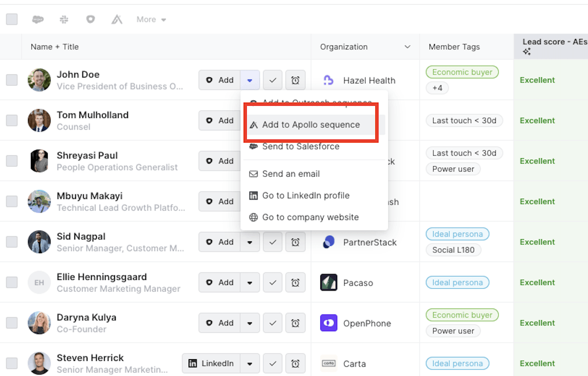Viewport: 588px width, 376px height.
Task: Click OpenPhone organization logo
Action: 329,323
